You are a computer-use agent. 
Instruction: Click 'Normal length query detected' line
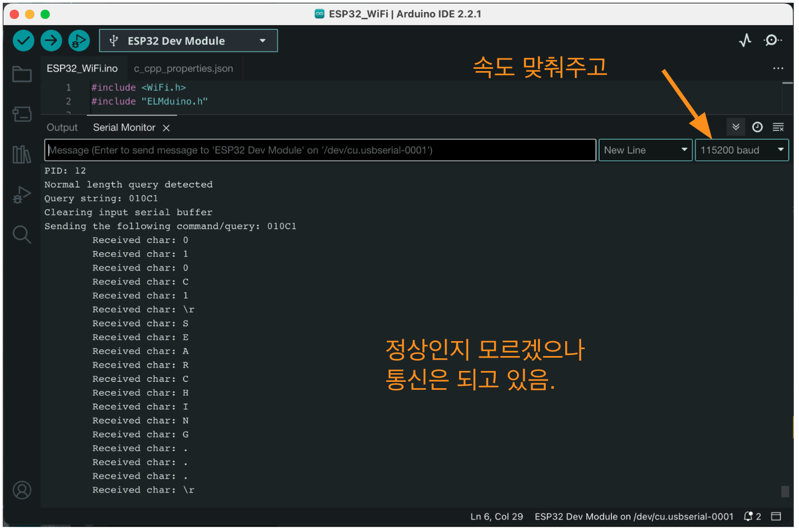(128, 185)
